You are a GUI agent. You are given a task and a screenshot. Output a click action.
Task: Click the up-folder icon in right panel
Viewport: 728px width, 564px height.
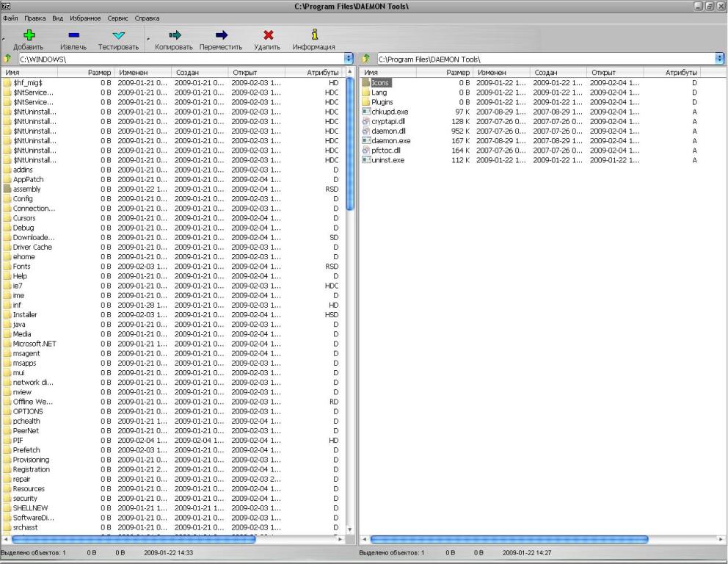coord(366,59)
